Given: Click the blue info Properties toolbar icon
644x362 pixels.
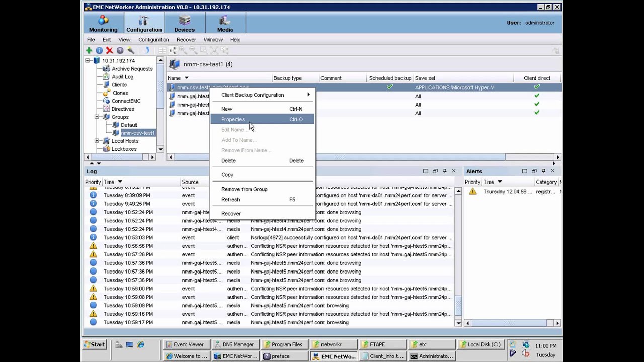Looking at the screenshot, I should (99, 50).
